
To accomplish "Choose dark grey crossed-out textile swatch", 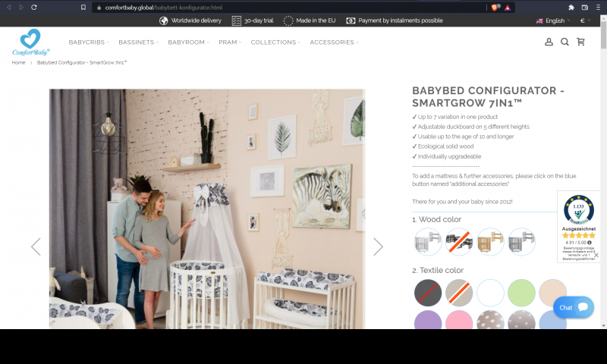I will pos(428,293).
